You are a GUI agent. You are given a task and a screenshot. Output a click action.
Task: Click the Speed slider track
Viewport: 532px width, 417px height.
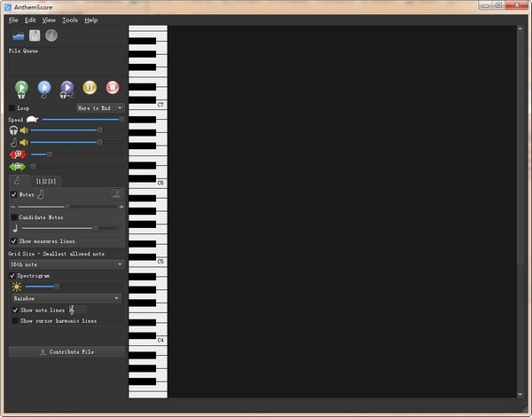point(82,120)
